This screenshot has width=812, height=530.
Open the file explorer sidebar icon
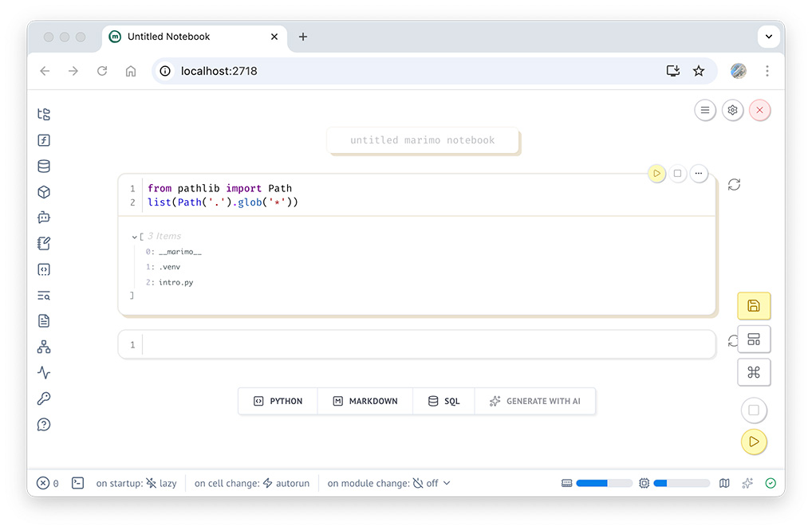[44, 115]
